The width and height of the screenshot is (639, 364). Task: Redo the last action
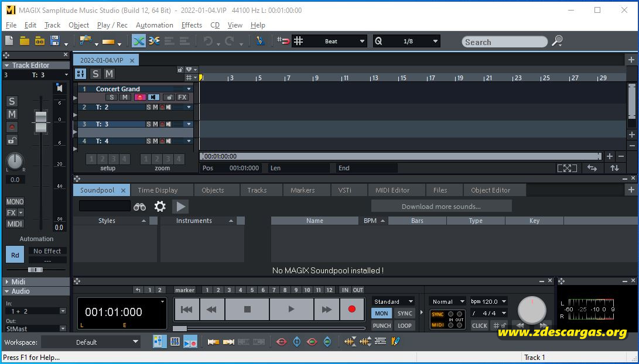[x=230, y=41]
